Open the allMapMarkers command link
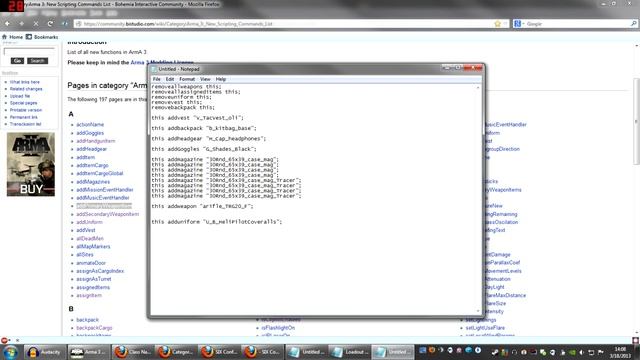Screen dimensions: 640x360 pyautogui.click(x=93, y=247)
